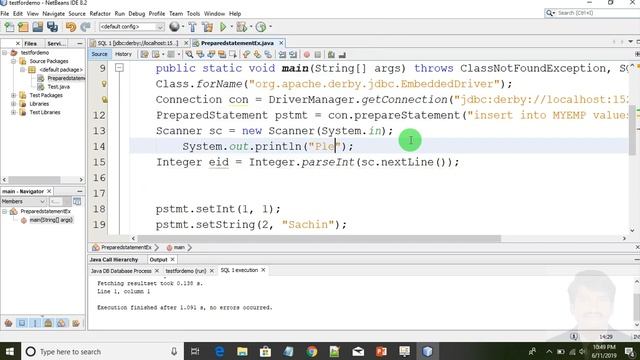This screenshot has height=360, width=640.
Task: Open the Navigate menu
Action: coord(53,13)
